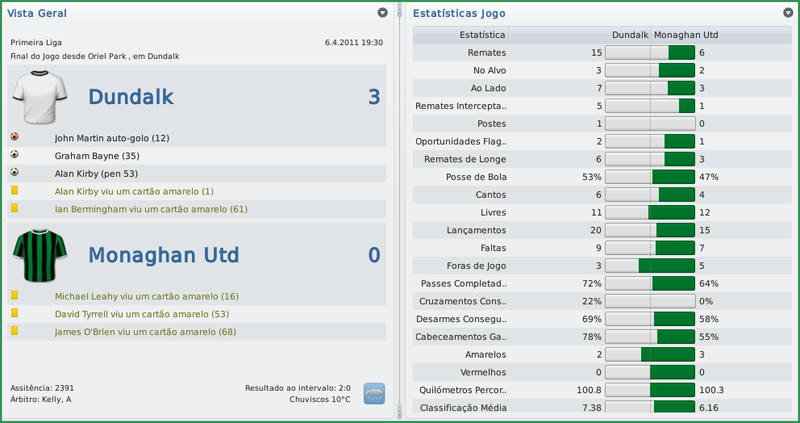The height and width of the screenshot is (423, 800).
Task: Open the Vista Geral panel dropdown arrow
Action: (x=383, y=13)
